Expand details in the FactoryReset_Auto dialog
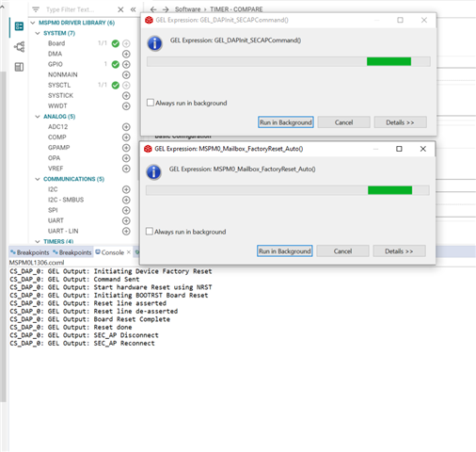This screenshot has width=476, height=452. [x=399, y=251]
